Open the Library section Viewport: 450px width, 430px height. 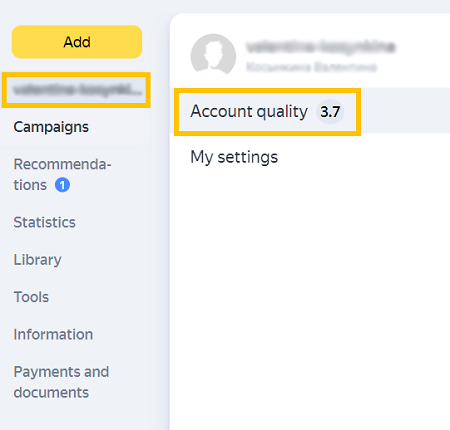coord(37,260)
